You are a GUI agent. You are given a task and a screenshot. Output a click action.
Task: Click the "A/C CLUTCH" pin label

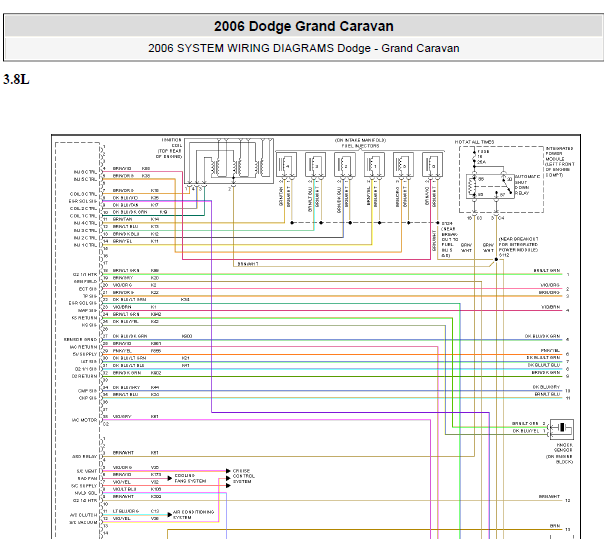pos(84,515)
